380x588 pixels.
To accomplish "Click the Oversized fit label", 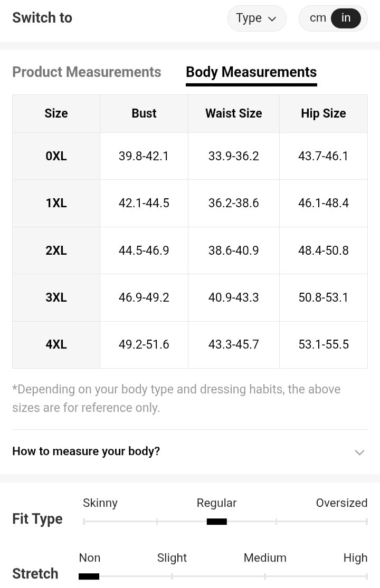I will (x=341, y=503).
